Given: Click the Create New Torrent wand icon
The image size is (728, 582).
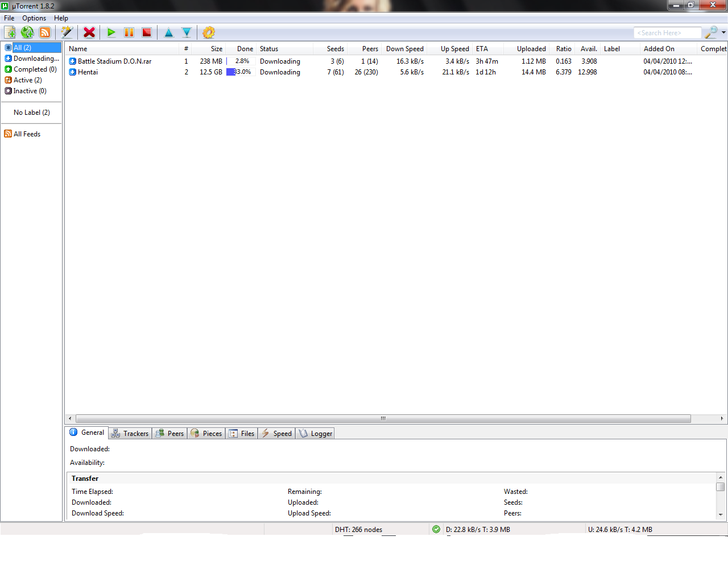Looking at the screenshot, I should click(67, 32).
